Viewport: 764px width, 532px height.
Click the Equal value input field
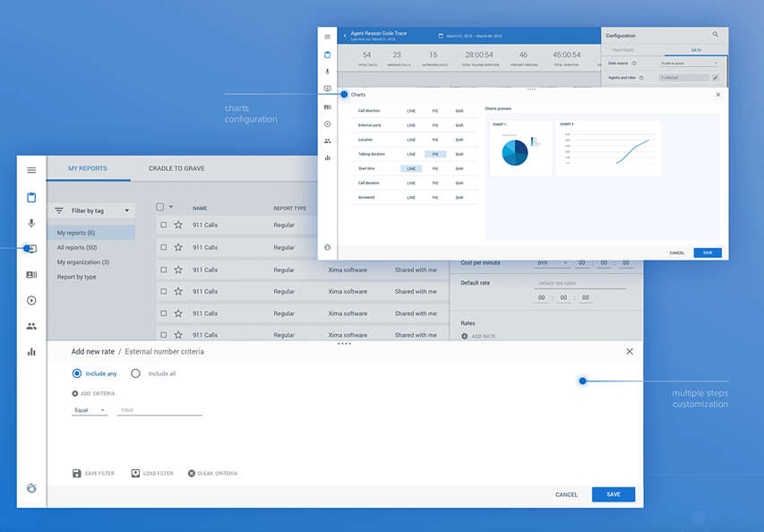pyautogui.click(x=159, y=410)
